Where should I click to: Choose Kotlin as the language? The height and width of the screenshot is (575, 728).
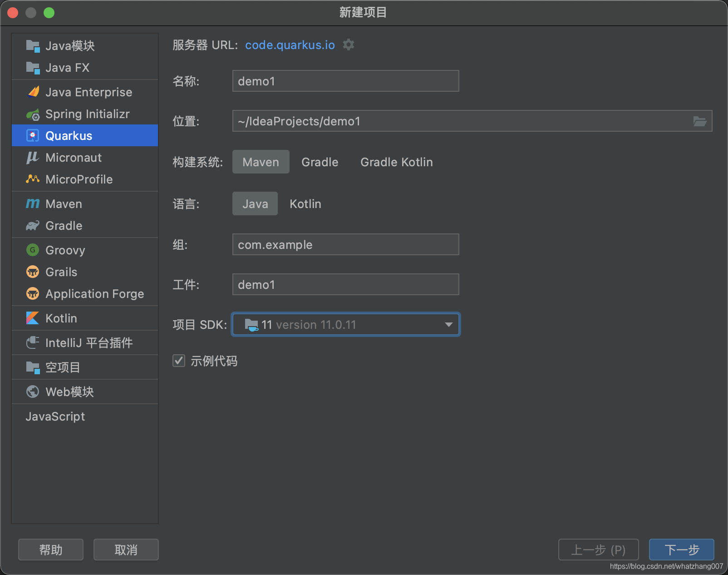point(305,203)
